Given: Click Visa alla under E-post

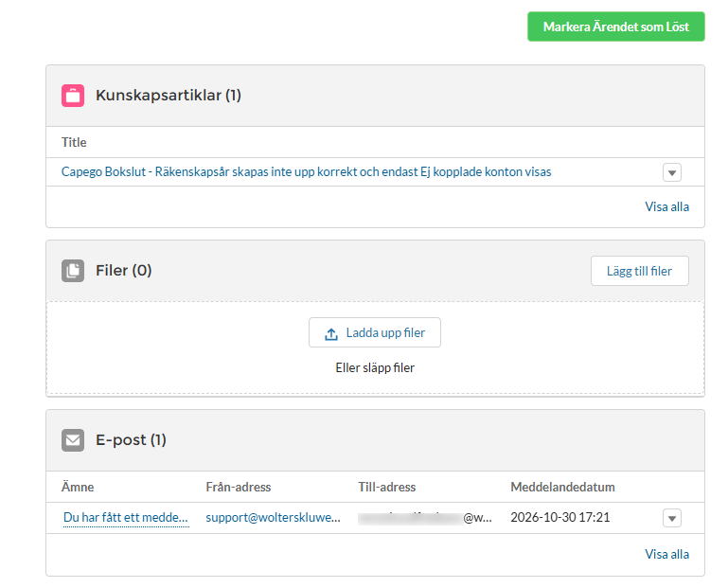Looking at the screenshot, I should click(666, 554).
